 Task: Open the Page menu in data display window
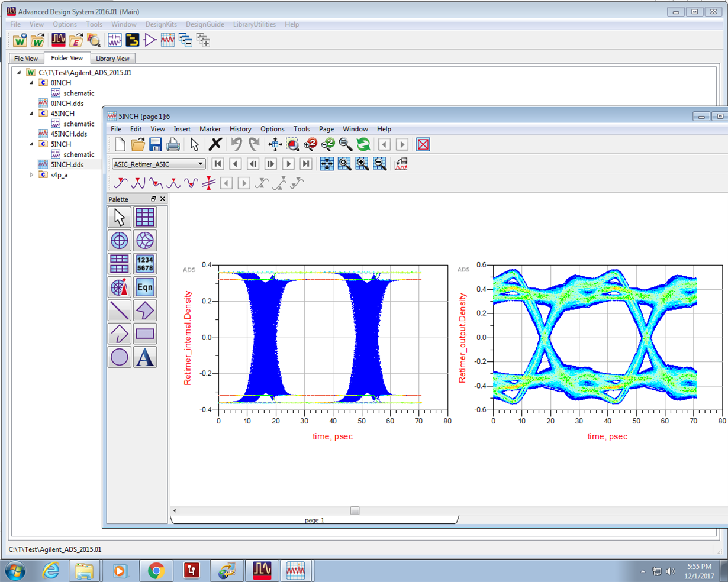[x=326, y=129]
